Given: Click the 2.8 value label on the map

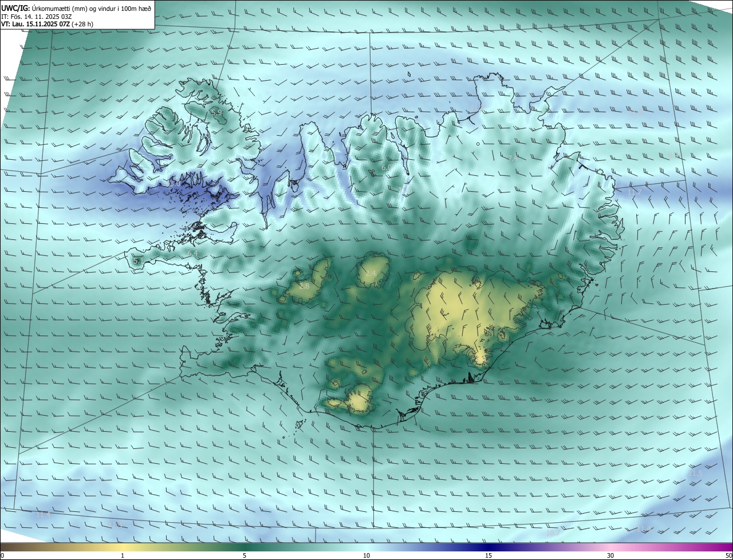Looking at the screenshot, I should 304,286.
